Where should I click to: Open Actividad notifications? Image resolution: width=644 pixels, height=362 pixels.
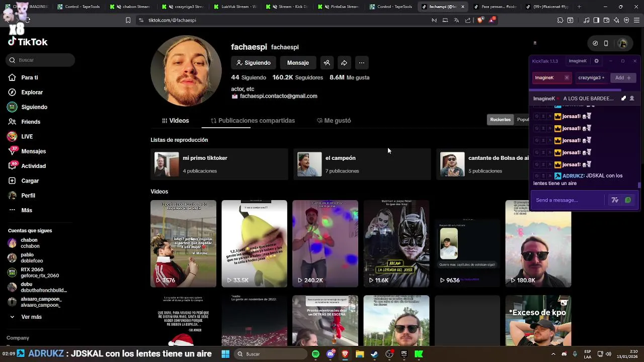tap(33, 166)
